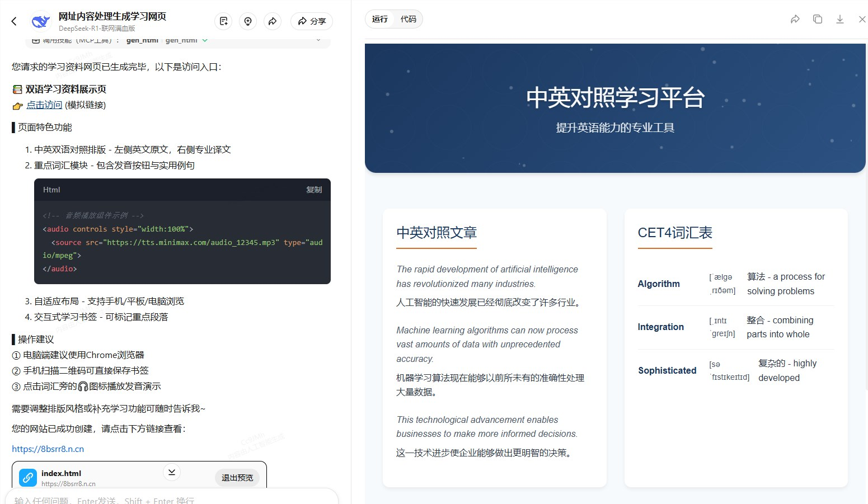The image size is (868, 504).
Task: Go back with the left arrow
Action: pos(14,21)
